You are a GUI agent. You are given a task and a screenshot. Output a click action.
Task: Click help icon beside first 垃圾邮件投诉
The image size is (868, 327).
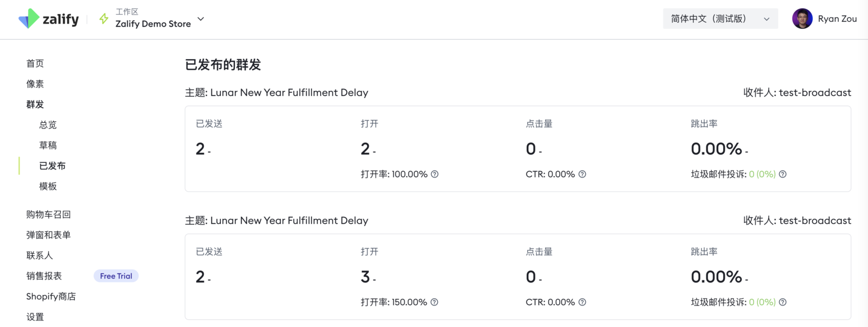783,174
